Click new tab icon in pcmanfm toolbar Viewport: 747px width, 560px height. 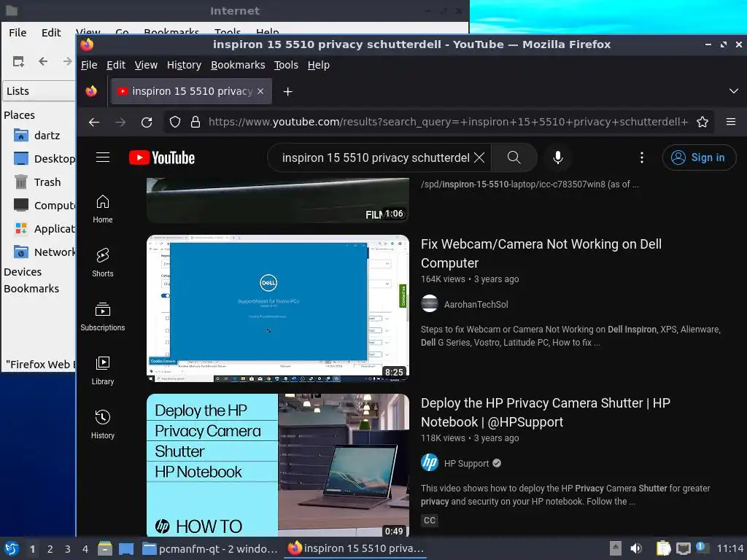(18, 61)
